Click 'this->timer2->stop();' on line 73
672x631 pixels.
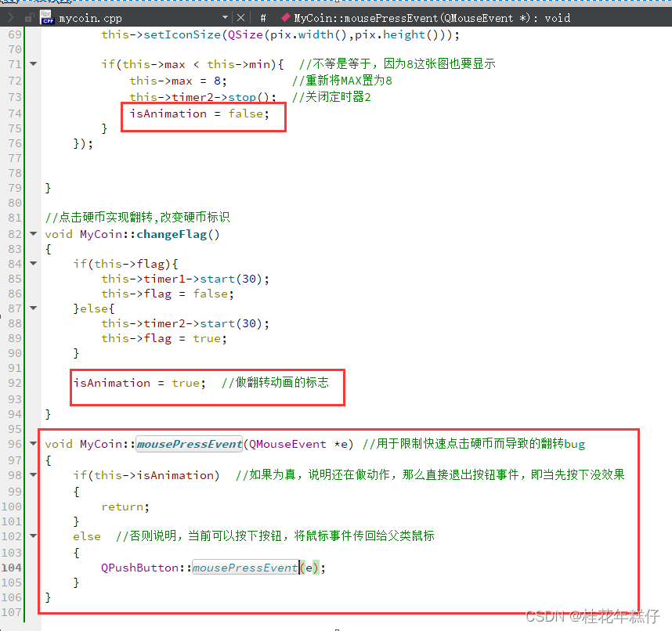click(x=203, y=97)
